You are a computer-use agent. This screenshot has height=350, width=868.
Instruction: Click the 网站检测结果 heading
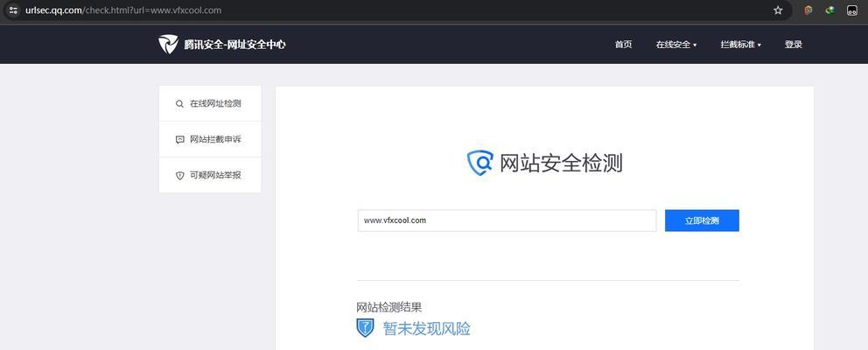[x=389, y=307]
